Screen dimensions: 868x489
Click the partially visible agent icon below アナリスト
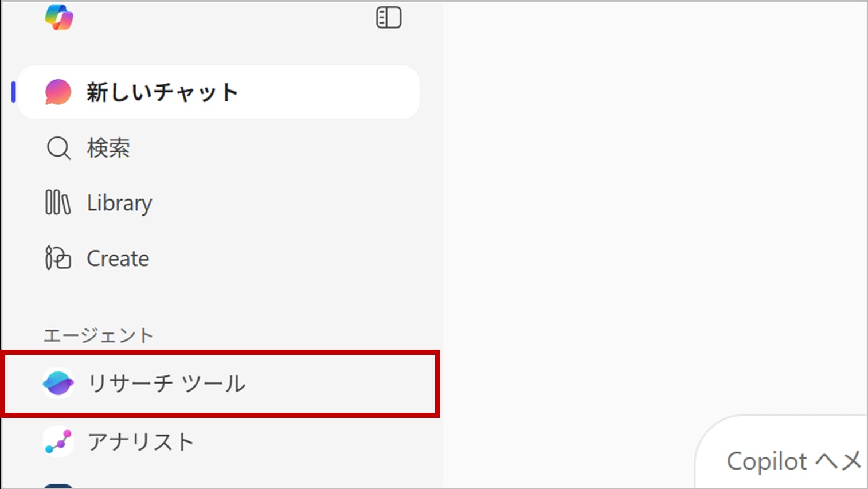58,486
